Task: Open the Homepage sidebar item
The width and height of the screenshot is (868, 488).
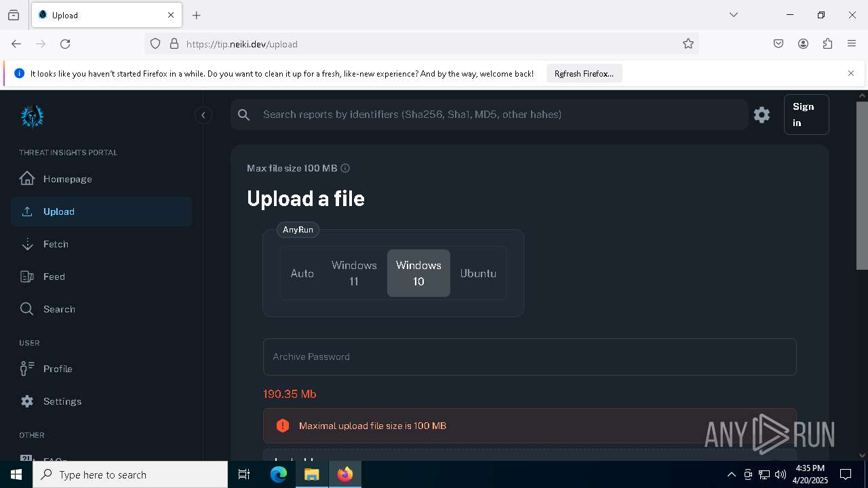Action: pos(101,179)
